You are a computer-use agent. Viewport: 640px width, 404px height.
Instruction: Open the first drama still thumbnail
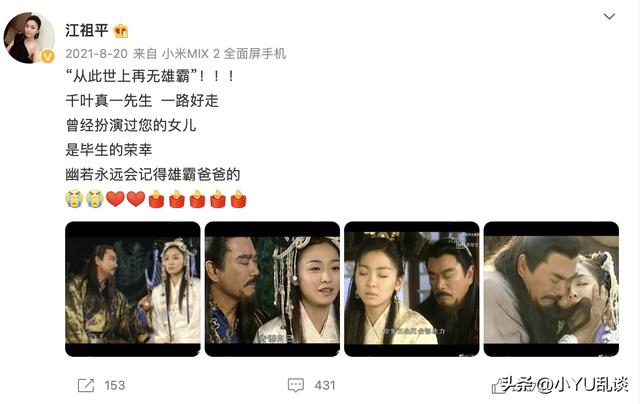(133, 289)
